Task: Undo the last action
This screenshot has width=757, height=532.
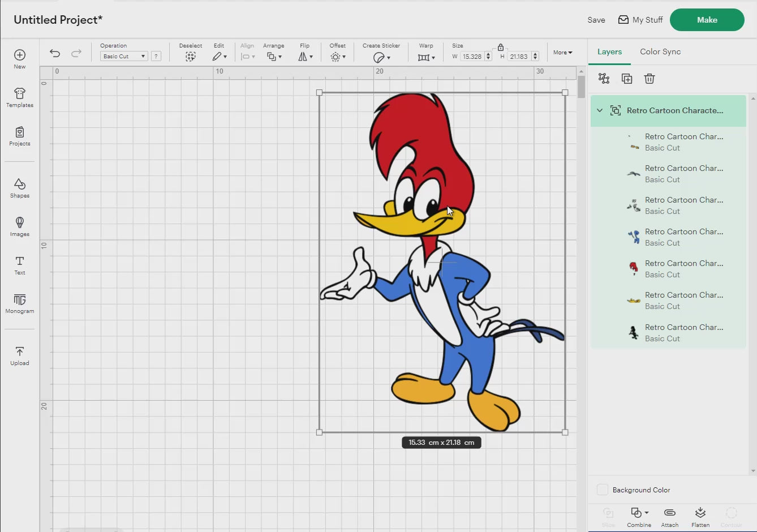Action: pos(55,53)
